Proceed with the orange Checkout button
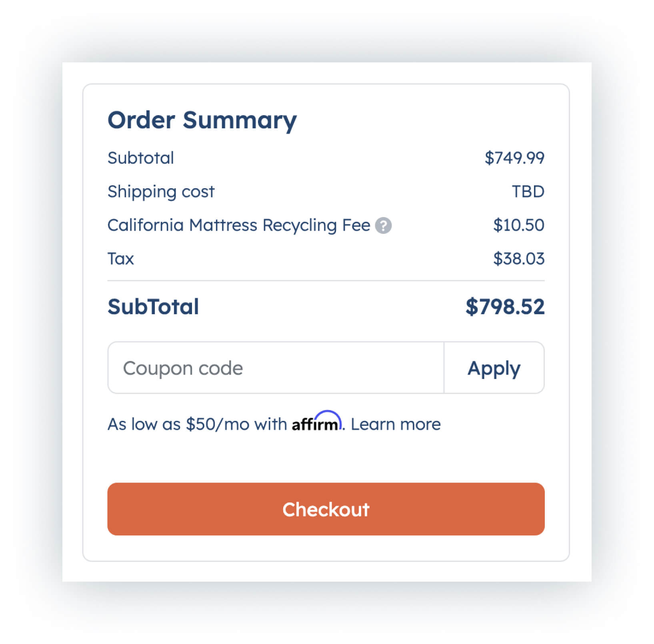 pyautogui.click(x=326, y=509)
